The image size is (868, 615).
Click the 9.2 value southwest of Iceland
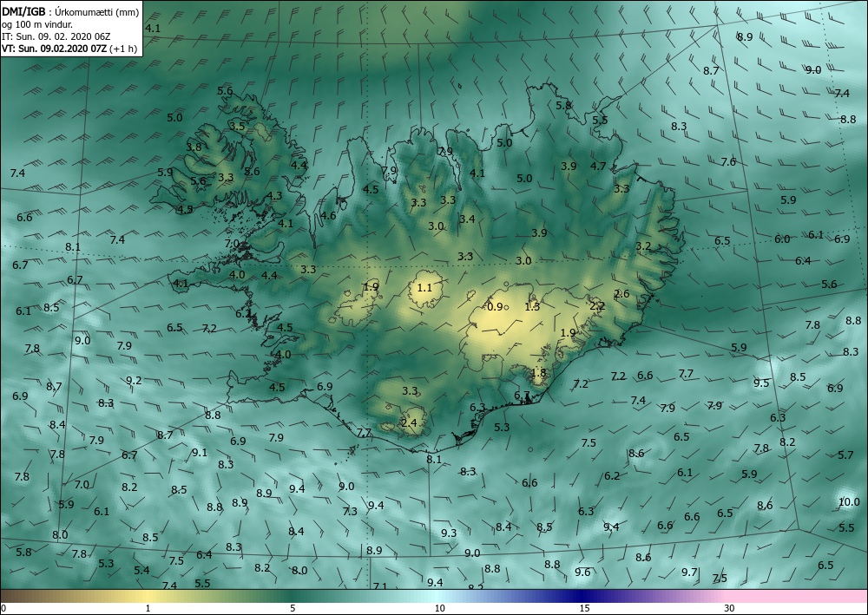pyautogui.click(x=134, y=381)
